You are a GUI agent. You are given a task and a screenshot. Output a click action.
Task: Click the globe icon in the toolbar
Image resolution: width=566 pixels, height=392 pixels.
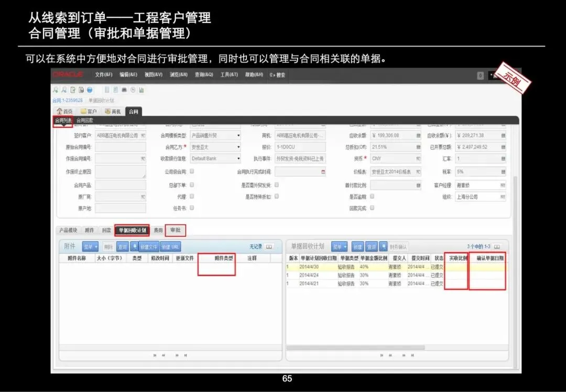coord(90,90)
